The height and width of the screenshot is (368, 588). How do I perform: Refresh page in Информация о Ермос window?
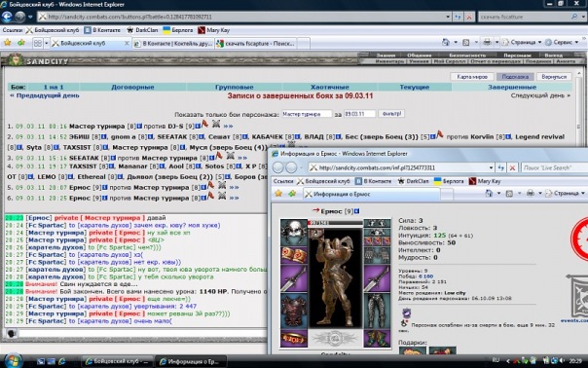(501, 167)
